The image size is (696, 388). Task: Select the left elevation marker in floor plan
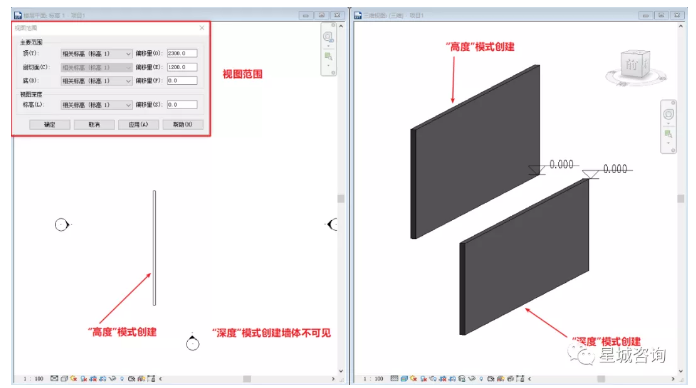(x=62, y=225)
